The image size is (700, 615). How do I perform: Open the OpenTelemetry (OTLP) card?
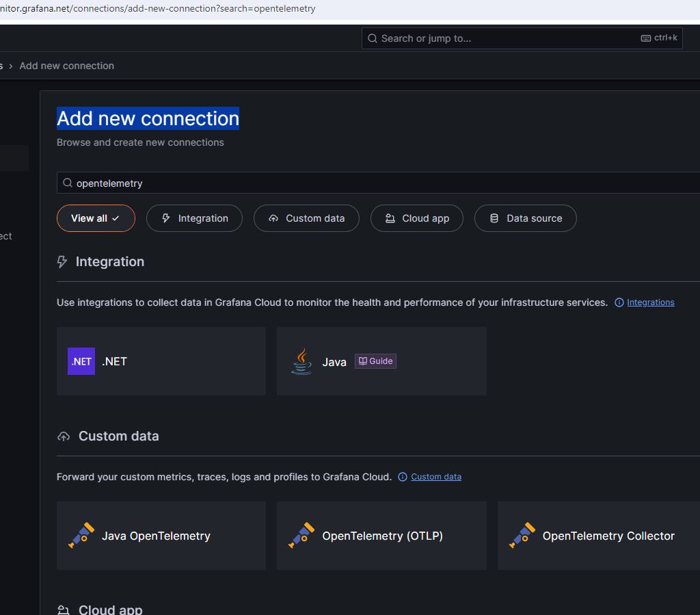(381, 536)
